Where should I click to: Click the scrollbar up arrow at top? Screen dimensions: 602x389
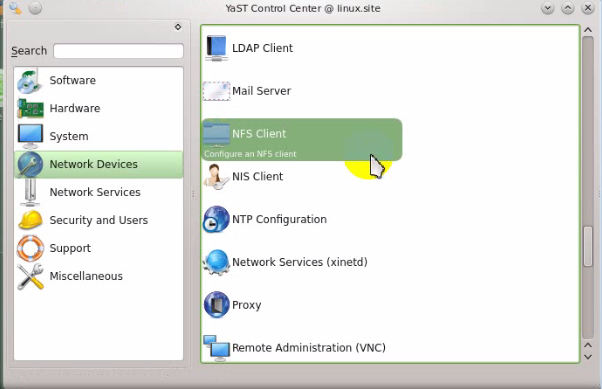pyautogui.click(x=588, y=30)
